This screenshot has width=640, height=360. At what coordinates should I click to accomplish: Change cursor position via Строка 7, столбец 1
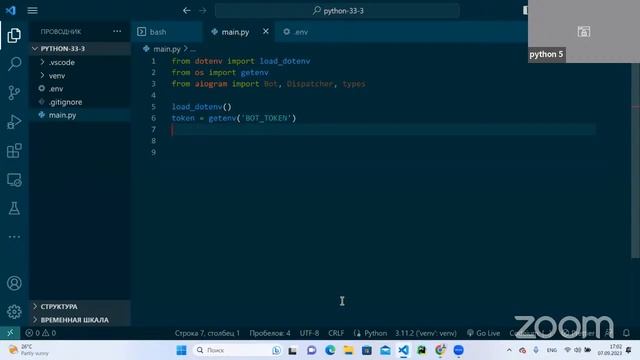pyautogui.click(x=207, y=333)
